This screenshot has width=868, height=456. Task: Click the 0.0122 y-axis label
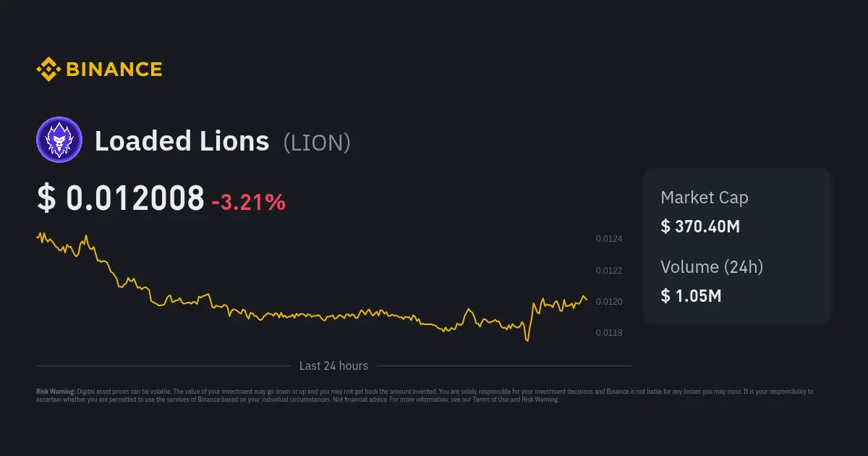click(x=608, y=271)
